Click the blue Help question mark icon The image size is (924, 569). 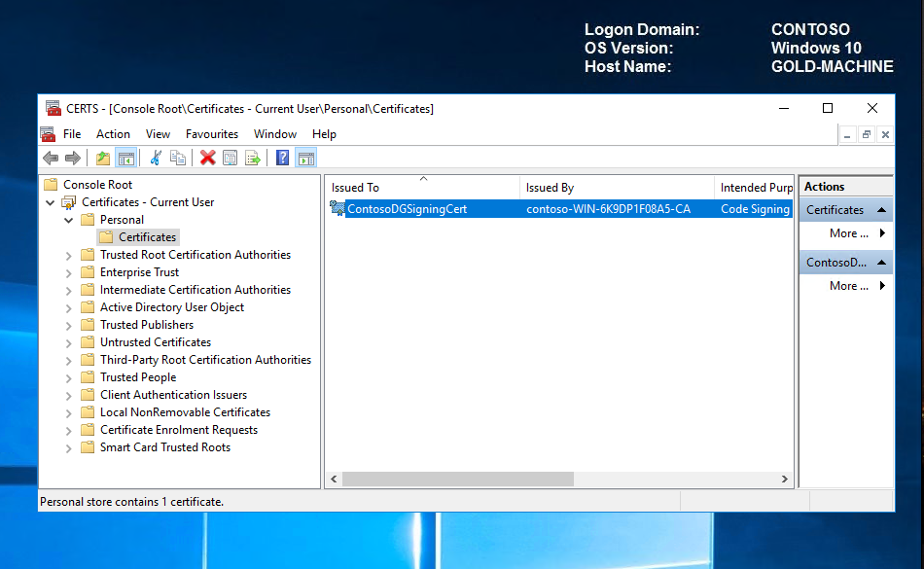[x=282, y=158]
